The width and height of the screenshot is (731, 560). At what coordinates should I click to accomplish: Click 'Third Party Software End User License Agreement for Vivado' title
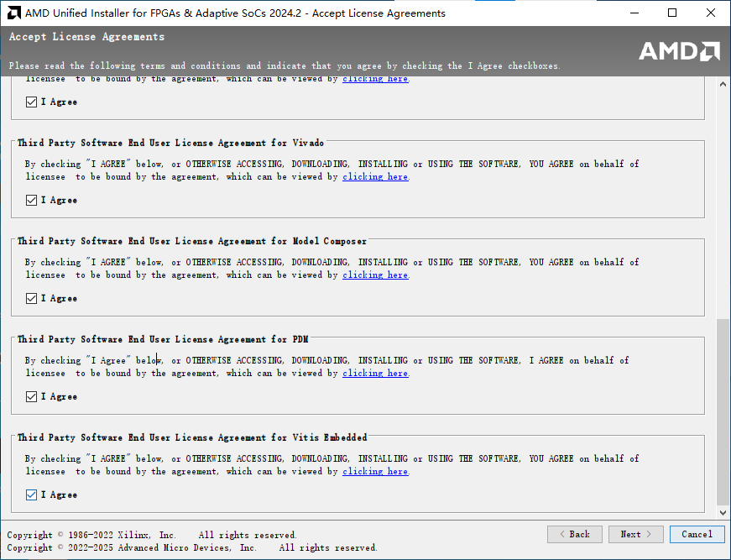(170, 143)
